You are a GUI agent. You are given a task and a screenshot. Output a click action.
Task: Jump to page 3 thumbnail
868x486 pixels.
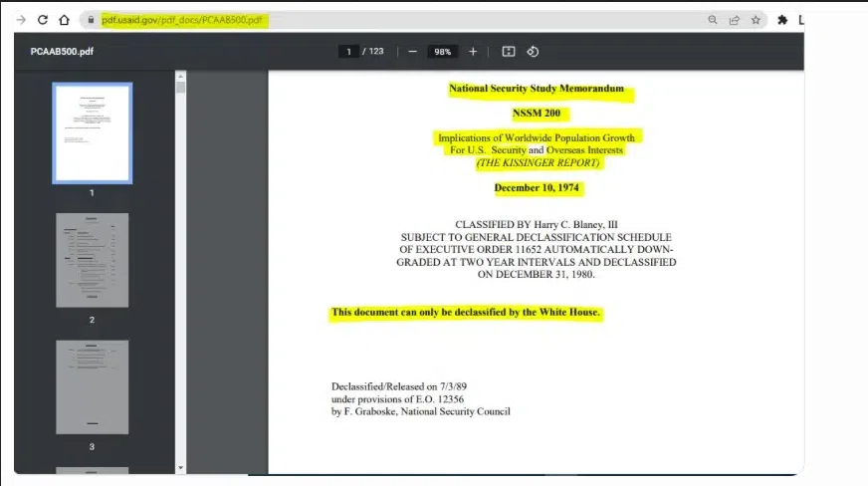click(x=92, y=387)
